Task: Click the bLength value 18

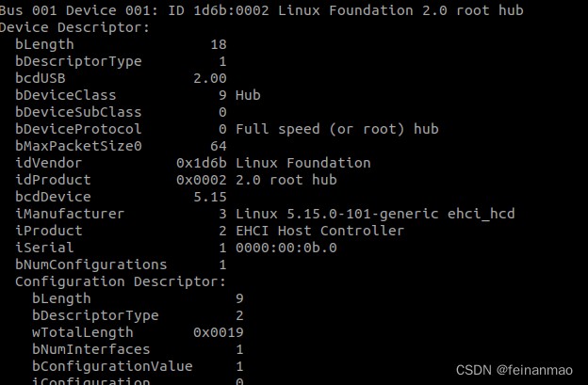Action: click(x=219, y=44)
